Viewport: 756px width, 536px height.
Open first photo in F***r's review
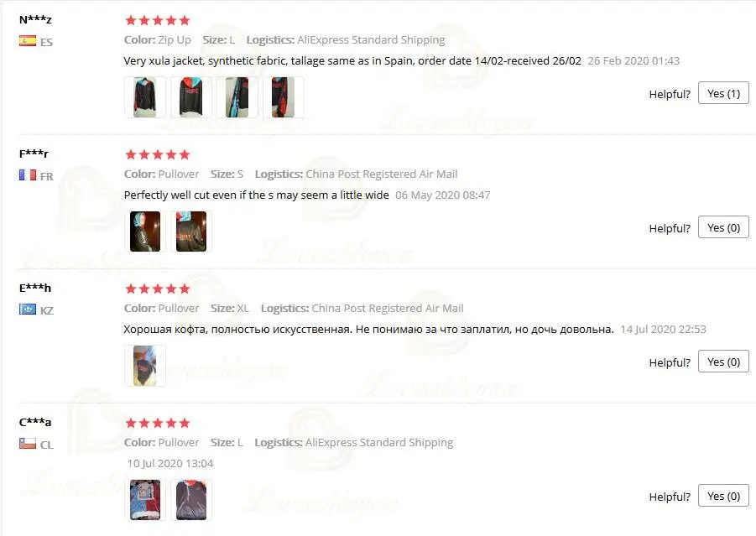145,232
